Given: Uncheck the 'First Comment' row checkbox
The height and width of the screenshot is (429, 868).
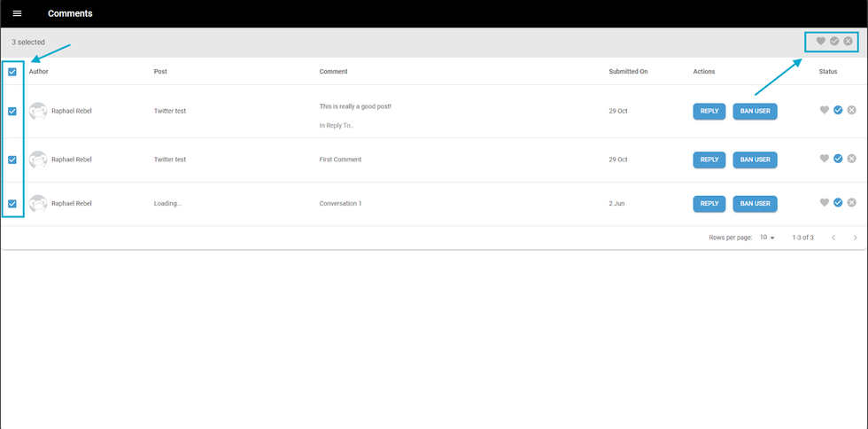Looking at the screenshot, I should pyautogui.click(x=12, y=160).
